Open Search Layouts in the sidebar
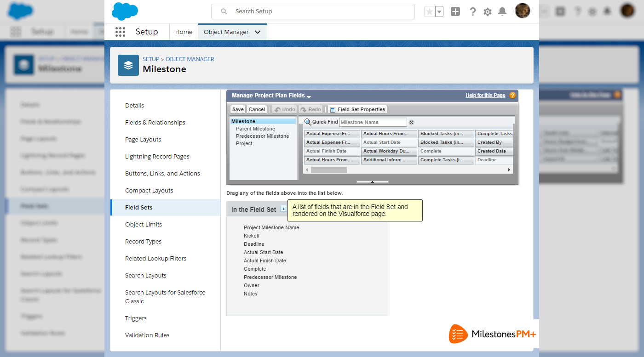The width and height of the screenshot is (644, 357). (146, 275)
